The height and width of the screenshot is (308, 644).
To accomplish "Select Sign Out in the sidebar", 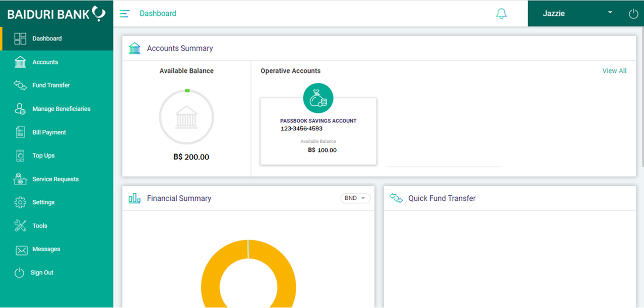I will point(20,272).
